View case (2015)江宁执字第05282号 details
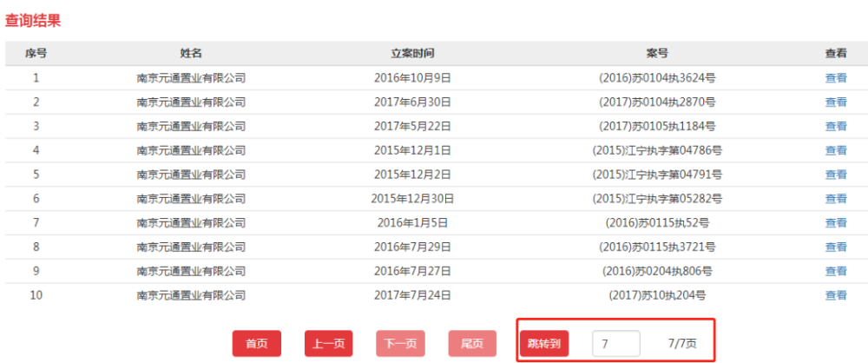 click(835, 198)
